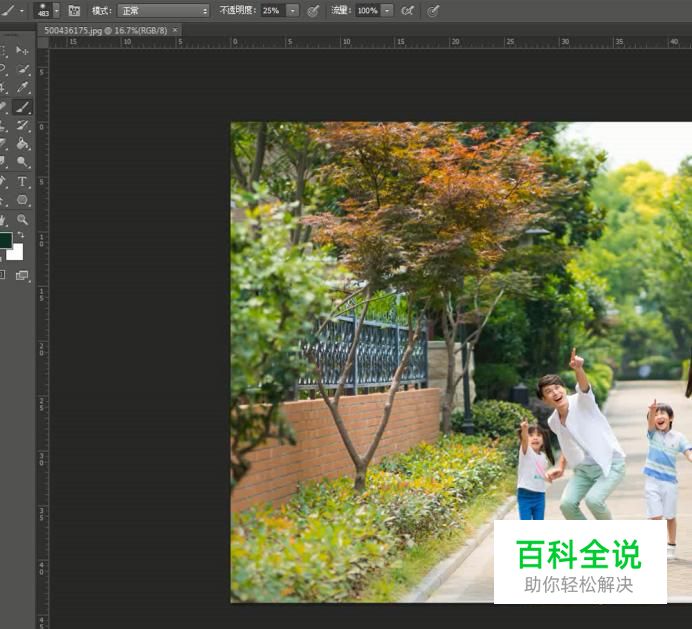Open the blend mode dropdown showing 正常
Viewport: 692px width, 629px height.
click(x=164, y=10)
